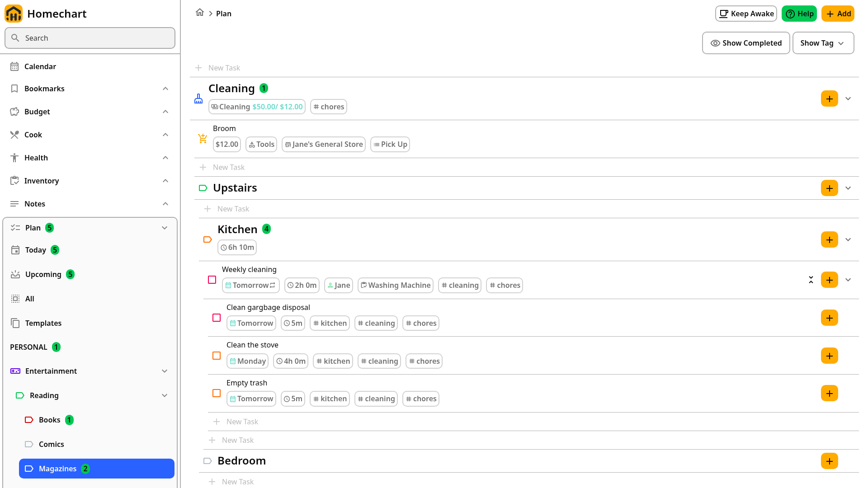The width and height of the screenshot is (868, 488).
Task: Add a subtask under Clean gargbage disposal
Action: pyautogui.click(x=829, y=318)
